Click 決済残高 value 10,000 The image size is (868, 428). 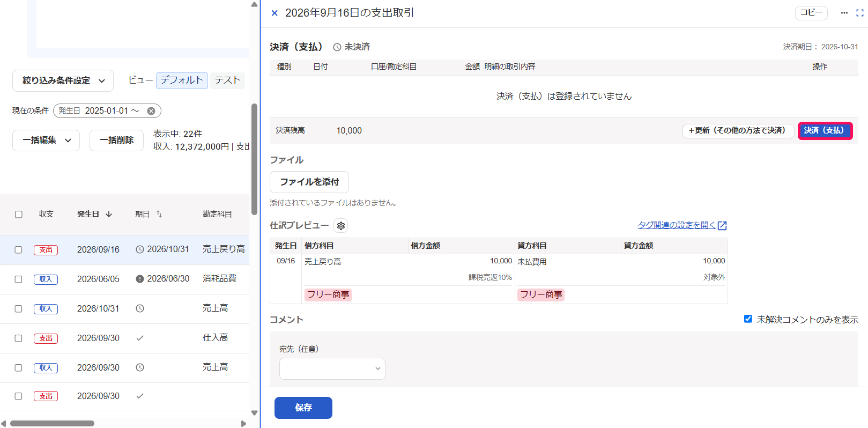click(349, 131)
